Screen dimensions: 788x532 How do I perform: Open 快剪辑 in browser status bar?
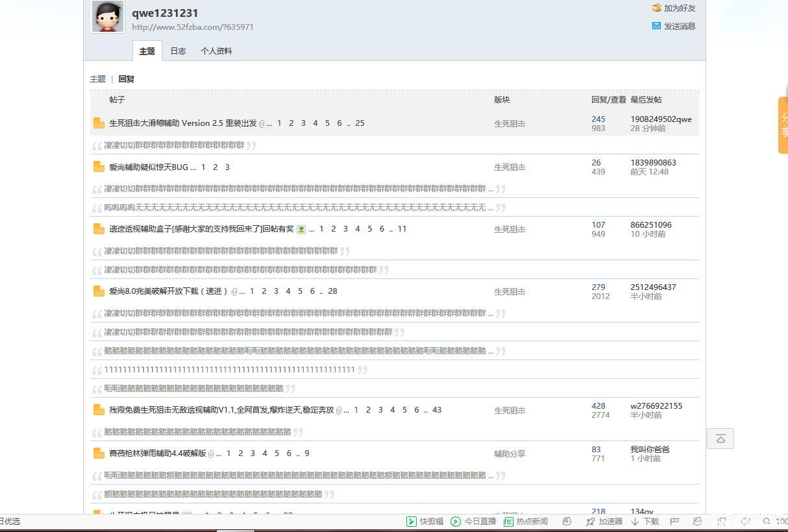pyautogui.click(x=425, y=522)
